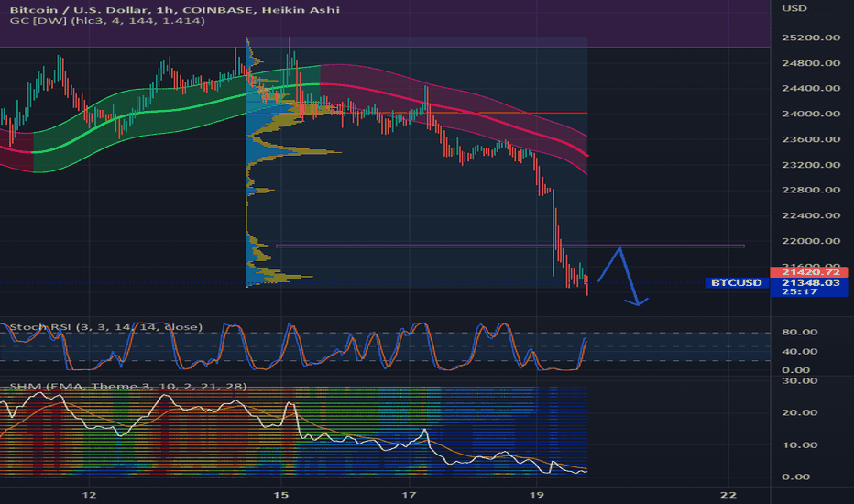The height and width of the screenshot is (504, 854).
Task: Click the 20.00 label on SHM scale
Action: pos(800,412)
